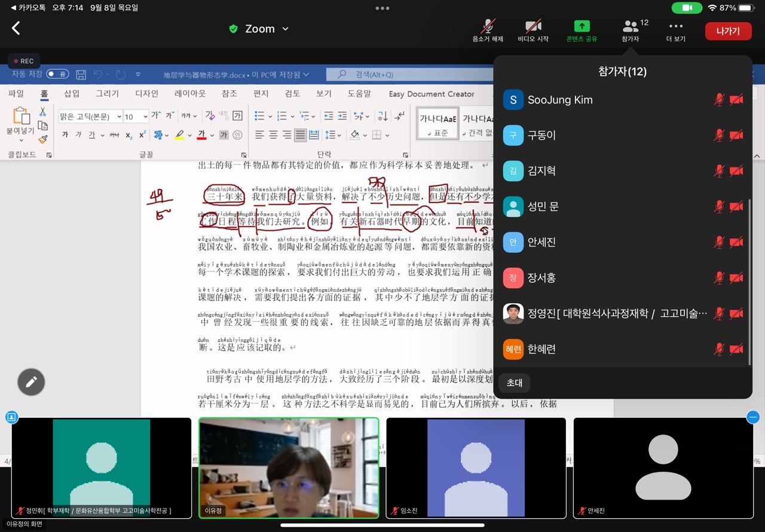The width and height of the screenshot is (765, 532).
Task: Click the minus icon on video strip
Action: (x=753, y=417)
